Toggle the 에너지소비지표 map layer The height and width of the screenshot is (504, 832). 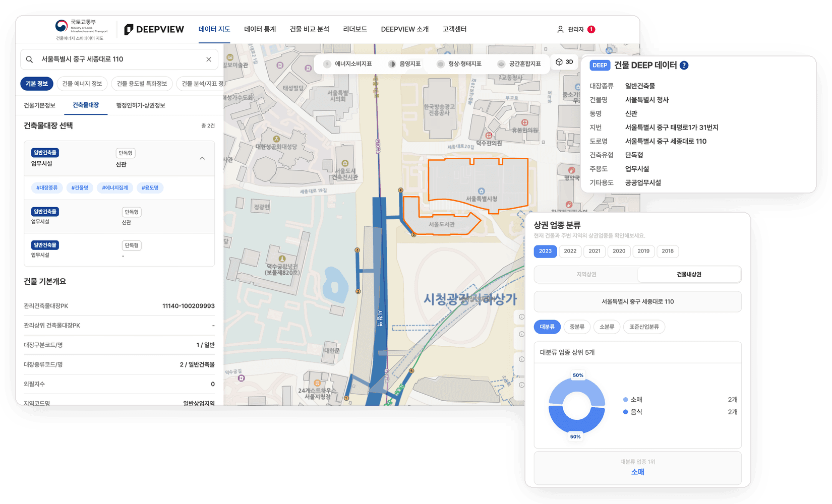click(x=348, y=64)
